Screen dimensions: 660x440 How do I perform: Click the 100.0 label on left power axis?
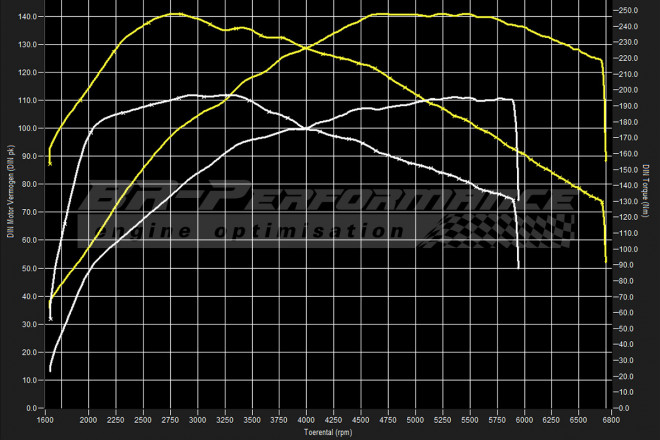point(30,129)
